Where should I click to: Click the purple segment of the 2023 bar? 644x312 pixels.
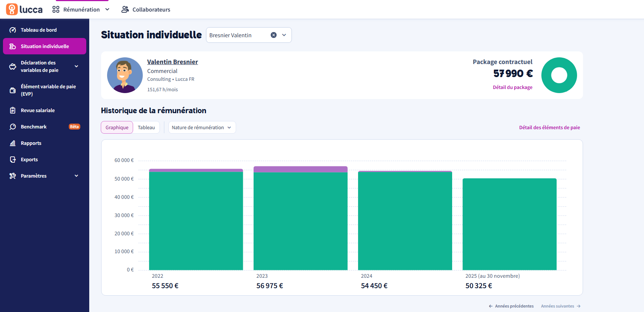tap(300, 169)
